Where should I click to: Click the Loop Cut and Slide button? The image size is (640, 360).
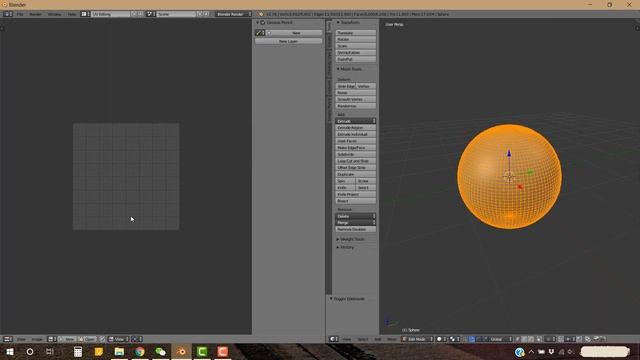click(356, 161)
